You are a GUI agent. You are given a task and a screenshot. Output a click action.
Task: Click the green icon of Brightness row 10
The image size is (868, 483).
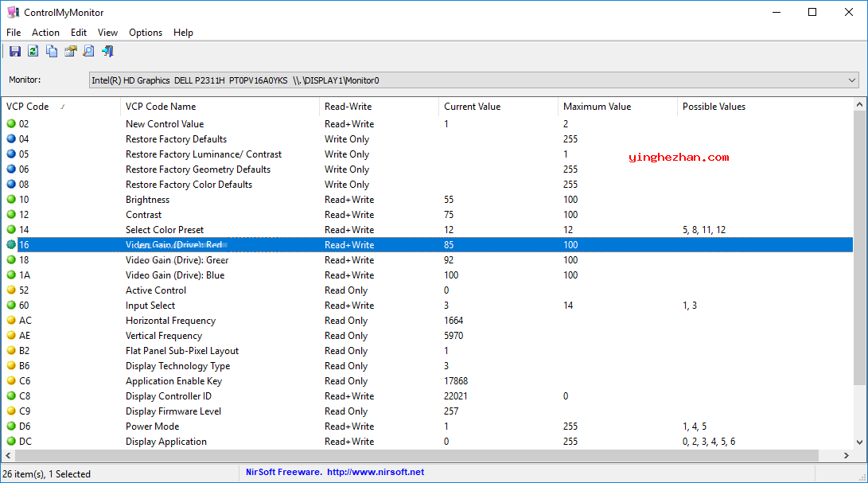11,200
